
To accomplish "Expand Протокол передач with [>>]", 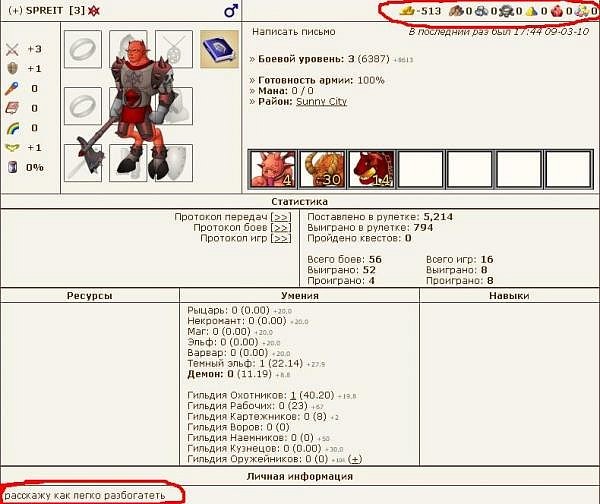I will 281,217.
